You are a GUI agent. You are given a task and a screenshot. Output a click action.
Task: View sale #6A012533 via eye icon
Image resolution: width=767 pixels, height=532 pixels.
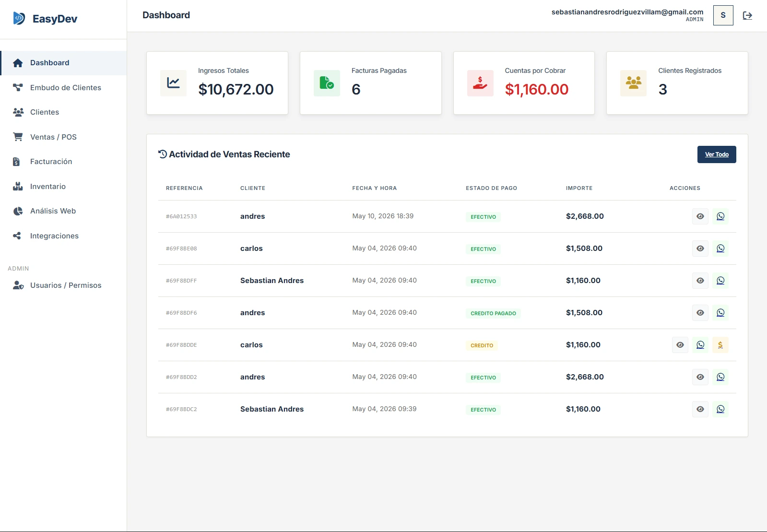700,216
